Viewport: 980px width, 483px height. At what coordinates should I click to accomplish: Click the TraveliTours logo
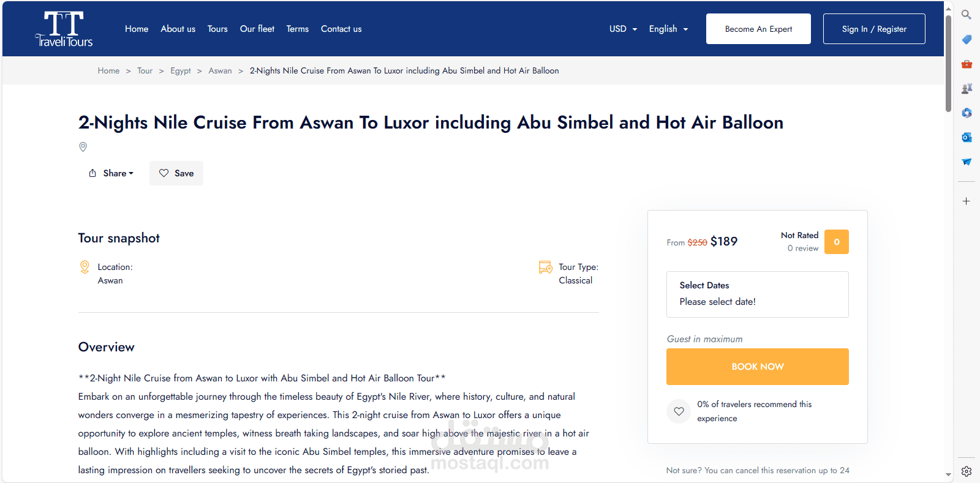64,29
